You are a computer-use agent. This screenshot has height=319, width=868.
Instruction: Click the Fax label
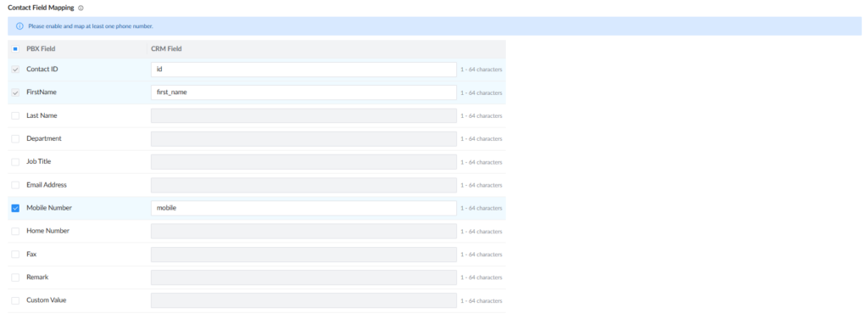coord(31,255)
